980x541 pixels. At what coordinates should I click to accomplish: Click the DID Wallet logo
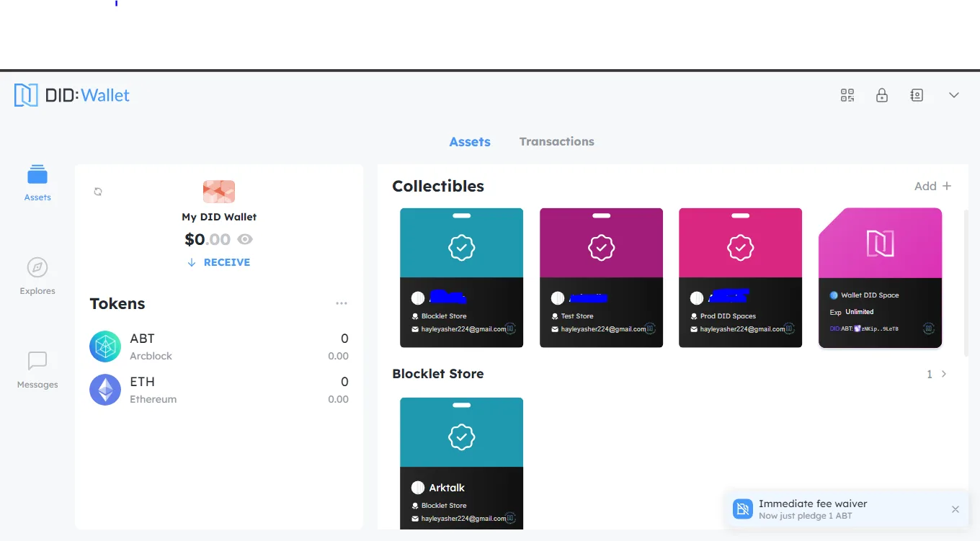click(x=72, y=95)
